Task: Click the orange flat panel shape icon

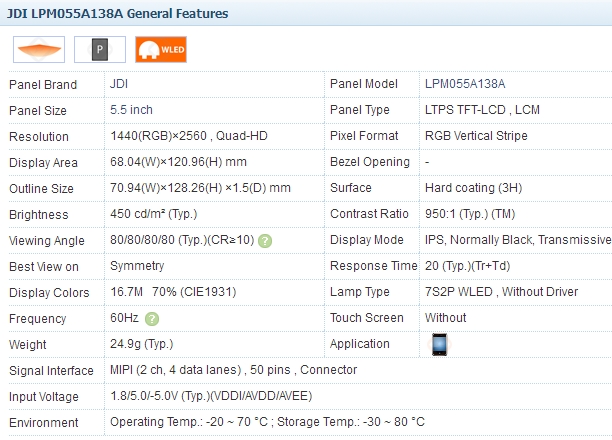Action: 39,50
